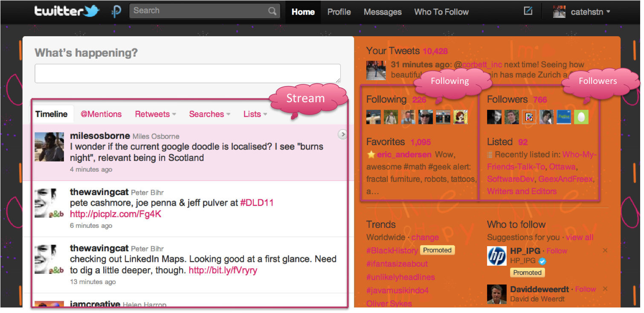Click the favorites star icon by eric_andersen
The width and height of the screenshot is (644, 313).
coord(371,155)
